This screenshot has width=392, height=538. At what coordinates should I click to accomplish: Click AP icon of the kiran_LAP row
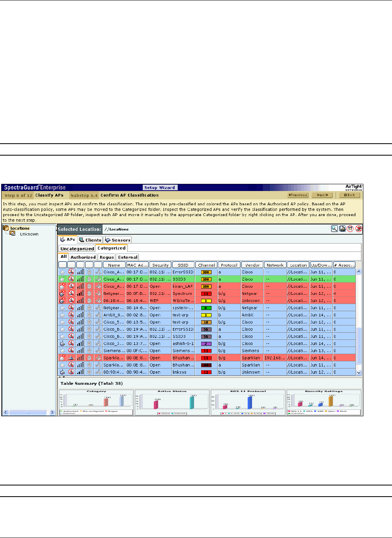(62, 286)
